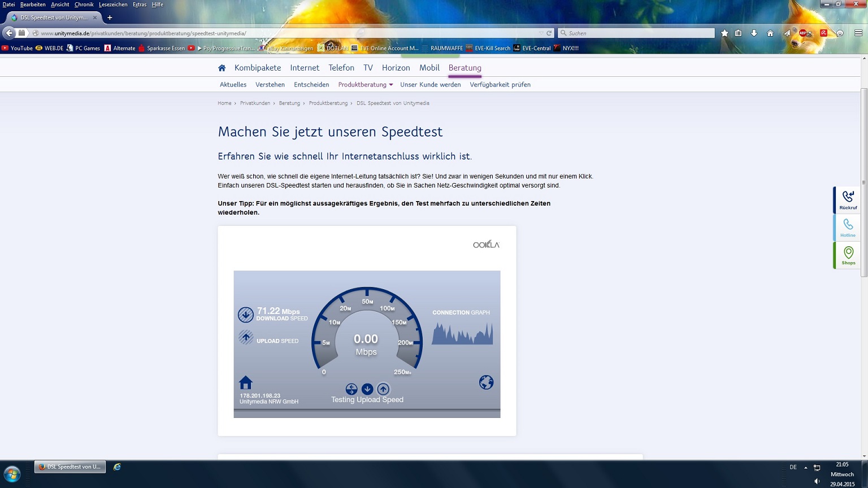Screen dimensions: 868x488
Task: Open the Chronik menu
Action: pos(84,5)
